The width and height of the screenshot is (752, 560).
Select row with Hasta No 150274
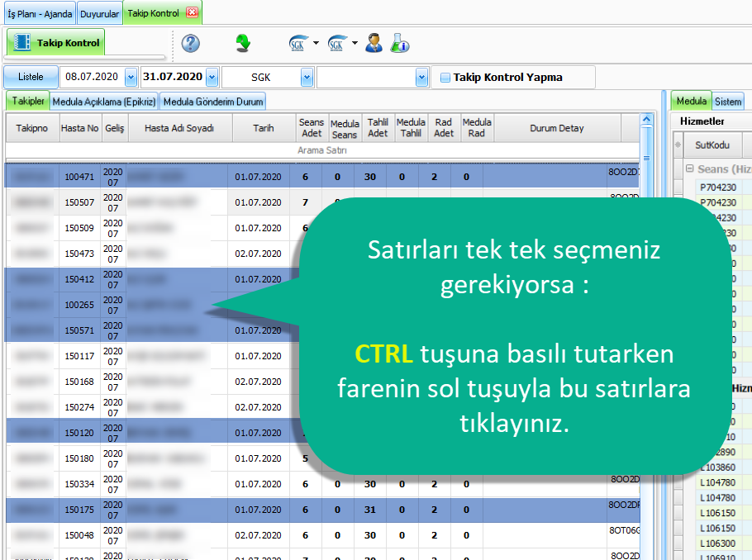322,407
